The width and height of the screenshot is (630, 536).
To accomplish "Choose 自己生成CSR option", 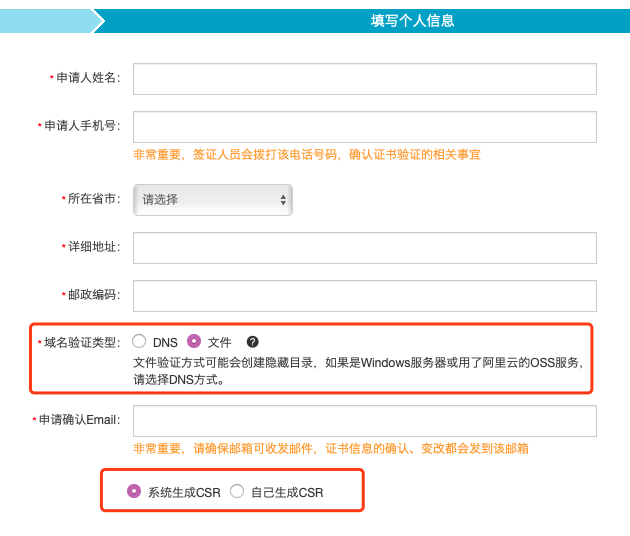I will pyautogui.click(x=237, y=491).
